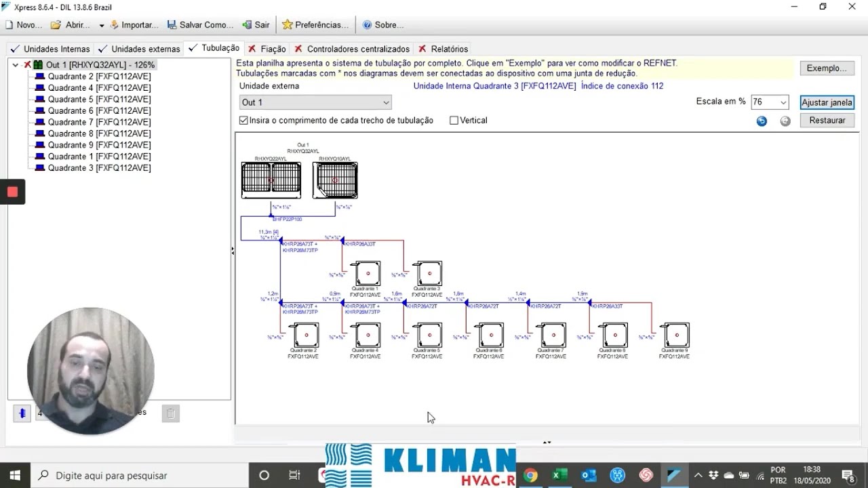Select the Tubulação tab
The image size is (868, 488).
pos(214,48)
